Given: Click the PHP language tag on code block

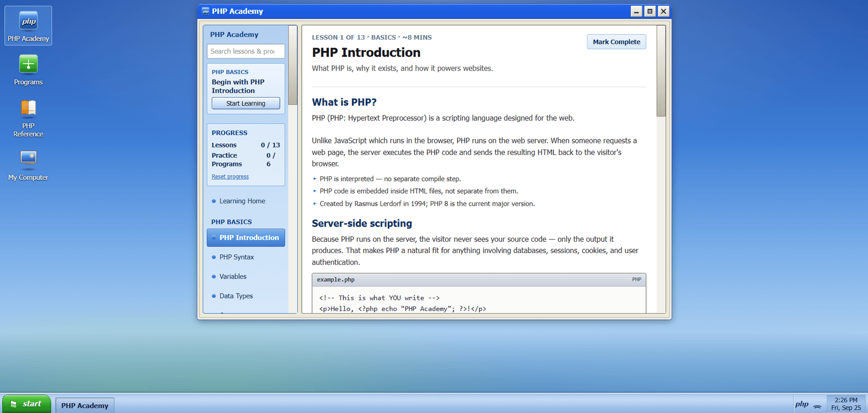Looking at the screenshot, I should 636,280.
